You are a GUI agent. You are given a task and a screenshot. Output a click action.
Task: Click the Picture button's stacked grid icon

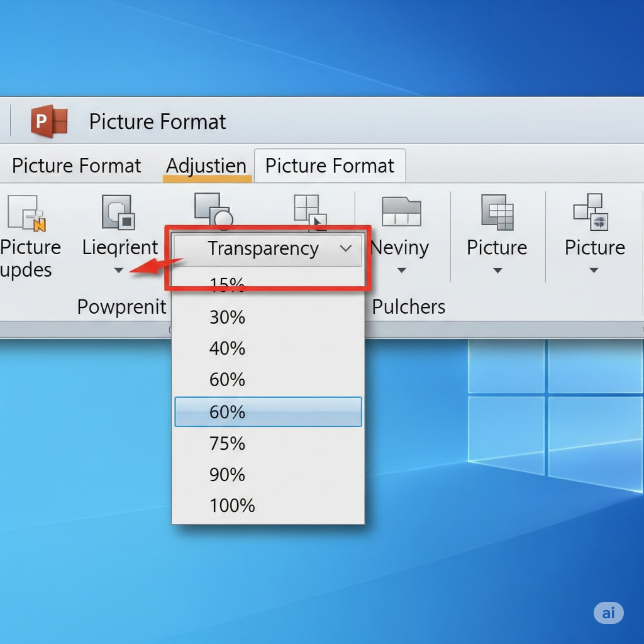click(497, 212)
